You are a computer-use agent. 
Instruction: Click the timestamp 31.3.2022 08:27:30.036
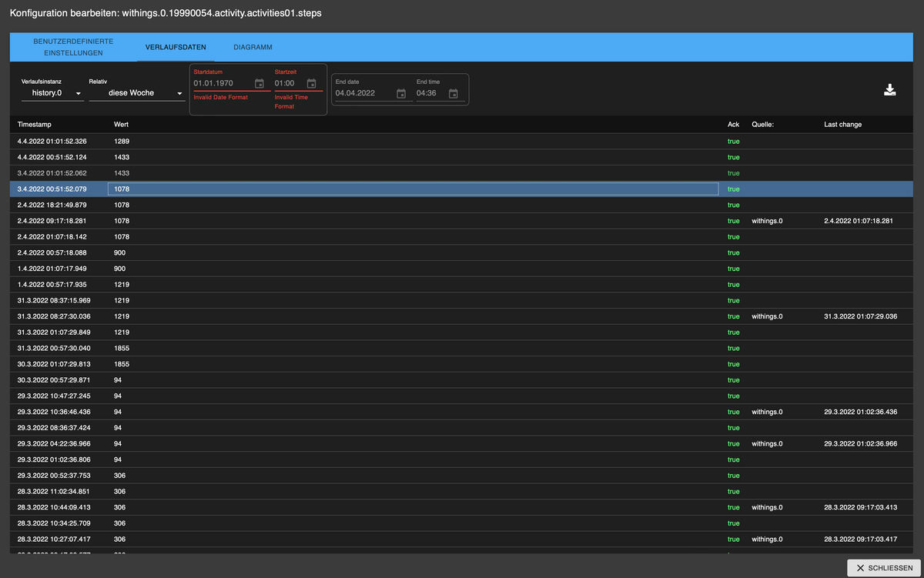tap(54, 316)
